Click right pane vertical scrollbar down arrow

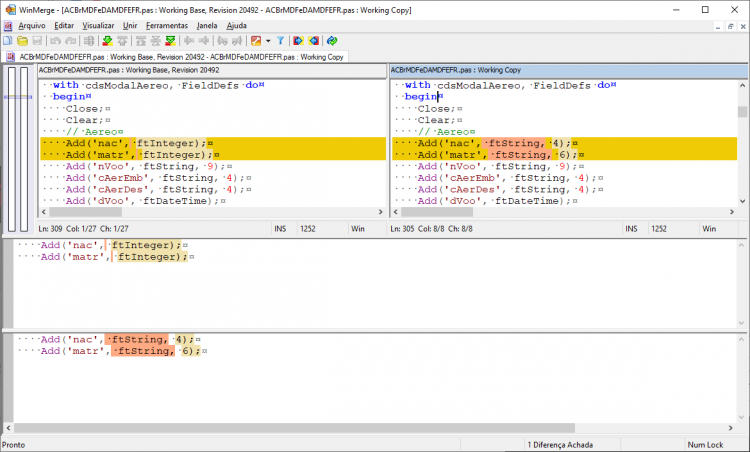click(742, 201)
